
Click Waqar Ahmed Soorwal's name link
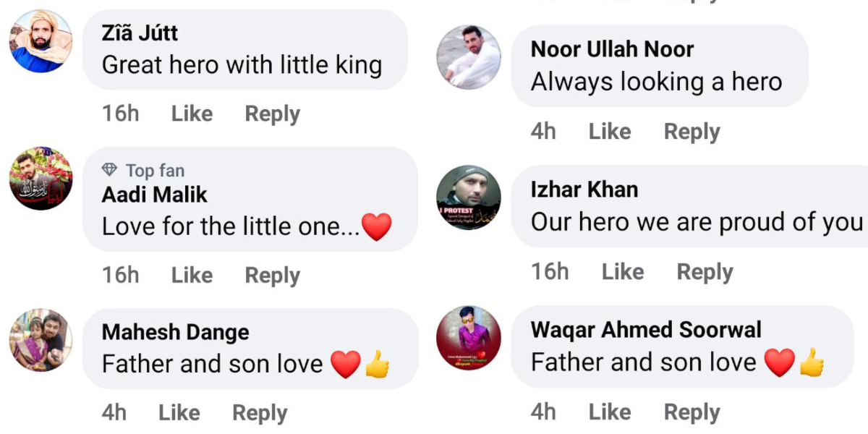pyautogui.click(x=646, y=330)
